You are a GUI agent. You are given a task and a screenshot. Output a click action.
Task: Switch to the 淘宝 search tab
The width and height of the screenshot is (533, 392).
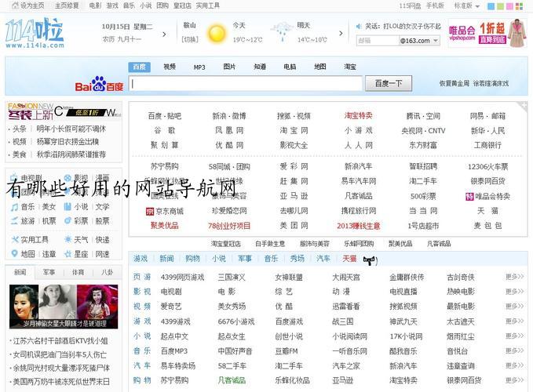click(x=350, y=67)
